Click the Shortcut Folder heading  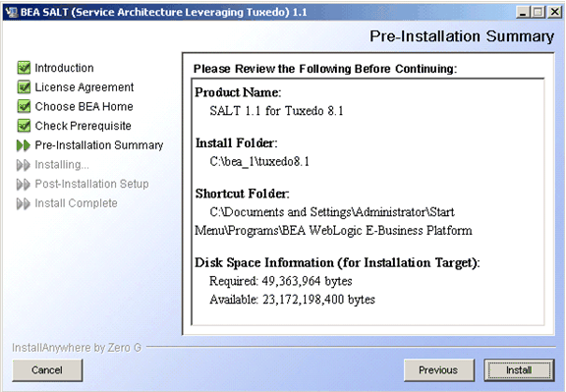(242, 194)
